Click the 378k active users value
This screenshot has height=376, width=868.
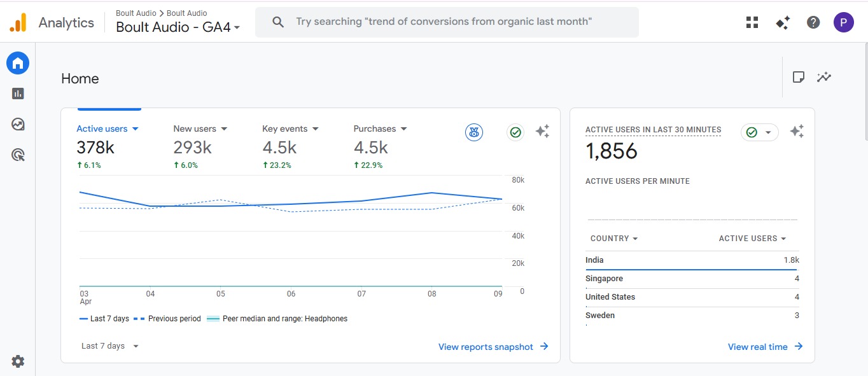click(x=95, y=148)
